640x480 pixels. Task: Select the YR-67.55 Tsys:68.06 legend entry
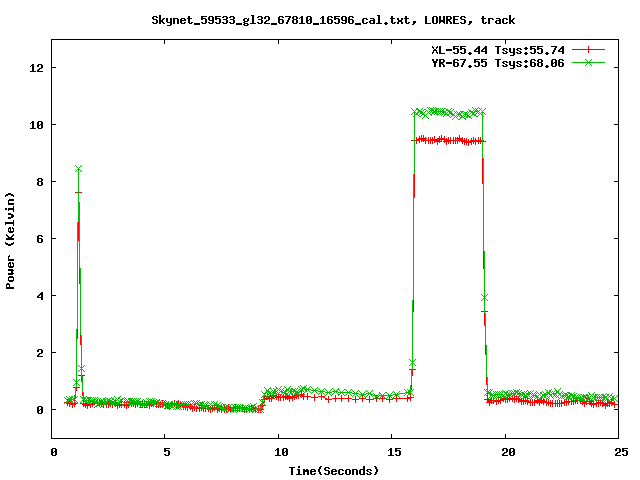click(x=498, y=63)
